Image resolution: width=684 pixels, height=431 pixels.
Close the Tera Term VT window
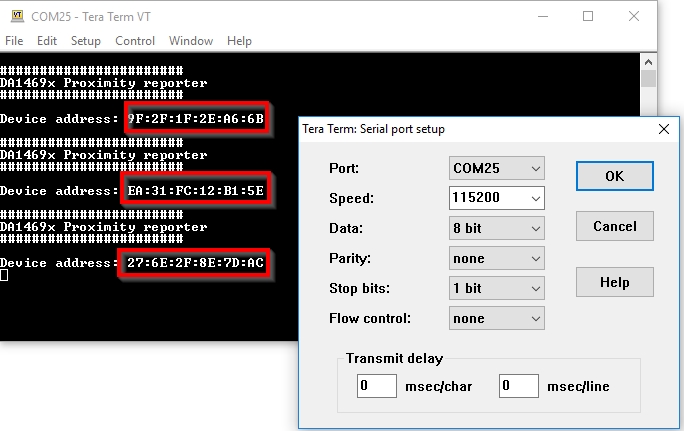pyautogui.click(x=634, y=17)
